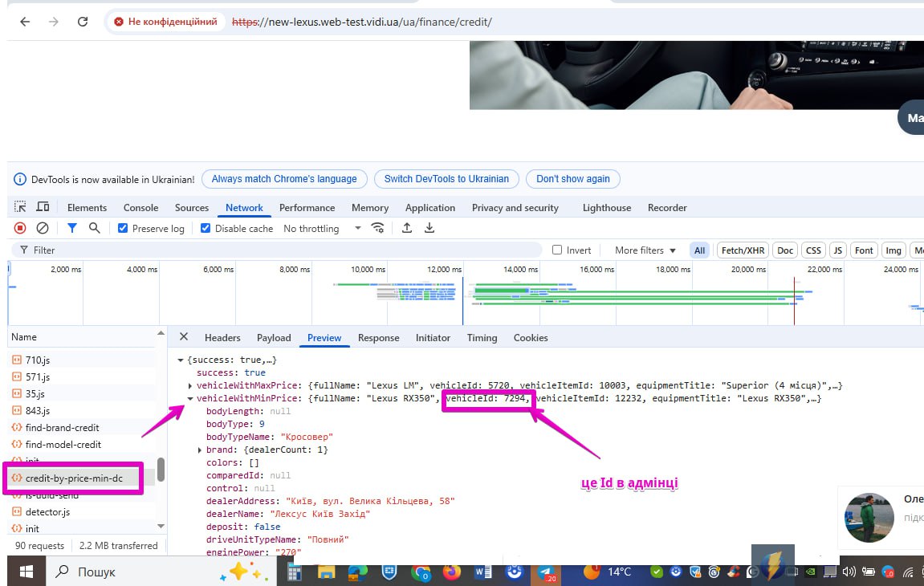Toggle the device toolbar icon

click(x=43, y=208)
